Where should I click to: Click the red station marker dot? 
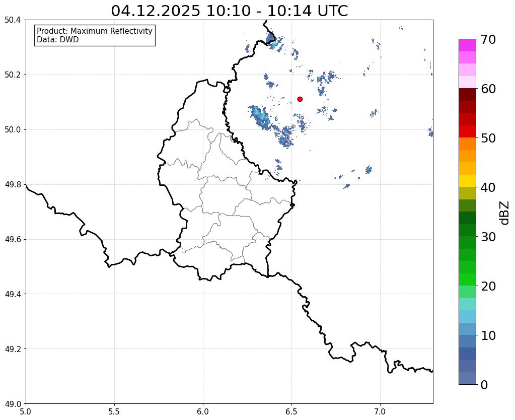click(300, 99)
